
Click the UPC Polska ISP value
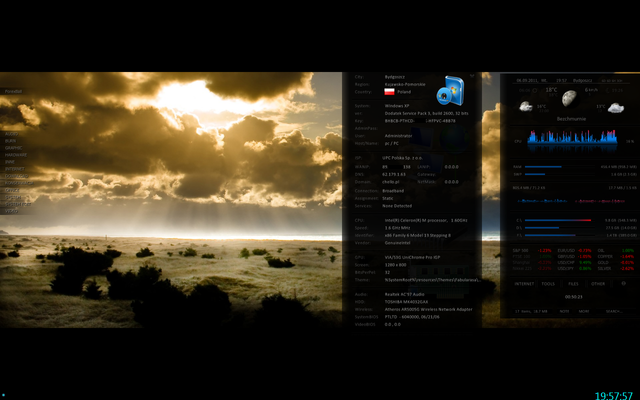click(x=402, y=158)
